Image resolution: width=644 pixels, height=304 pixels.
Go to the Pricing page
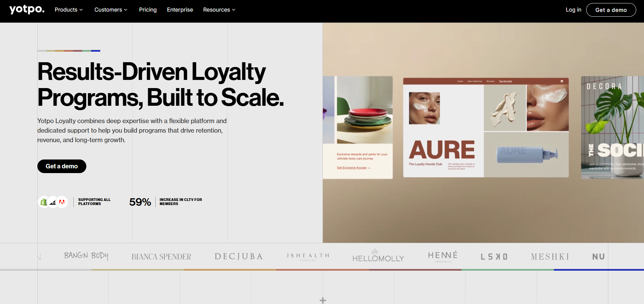pos(148,10)
